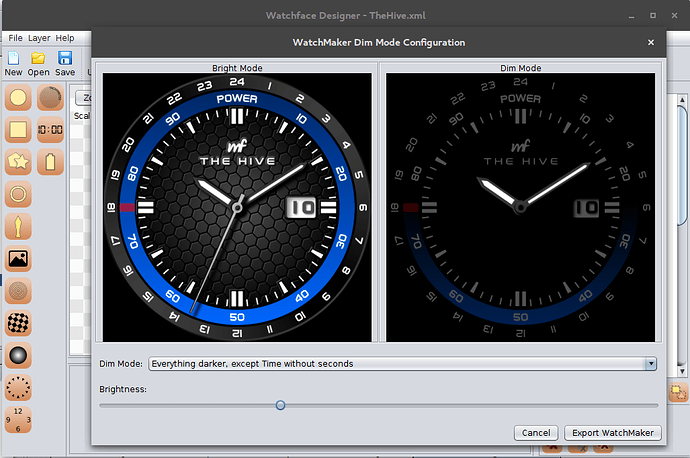Click the scroll up arrow in main window

[682, 99]
